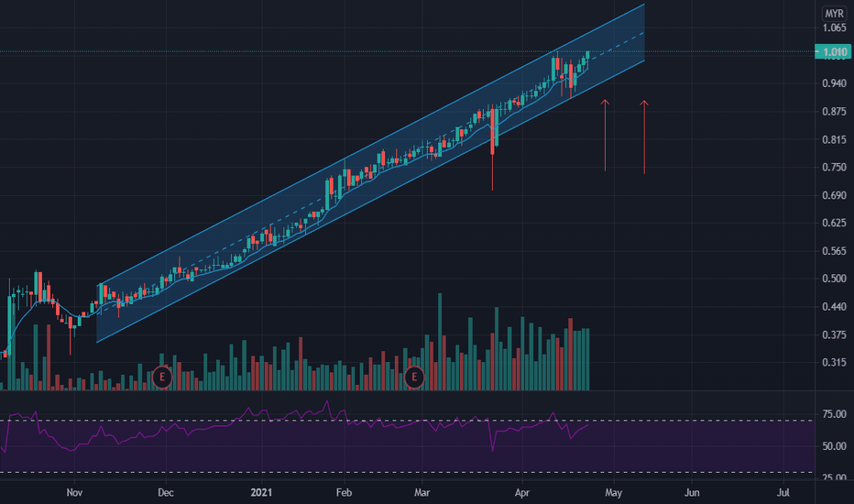854x504 pixels.
Task: Select the 0.815 price scale label
Action: [835, 139]
